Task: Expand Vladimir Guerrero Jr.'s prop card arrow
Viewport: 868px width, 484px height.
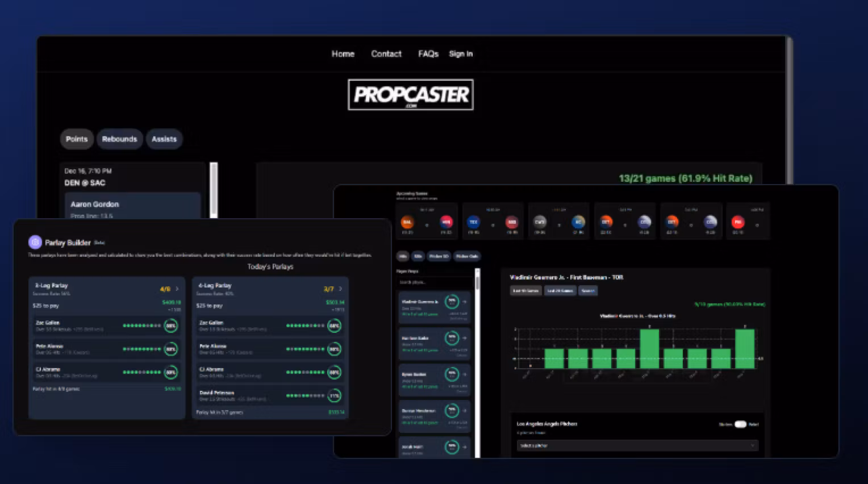Action: pyautogui.click(x=465, y=302)
